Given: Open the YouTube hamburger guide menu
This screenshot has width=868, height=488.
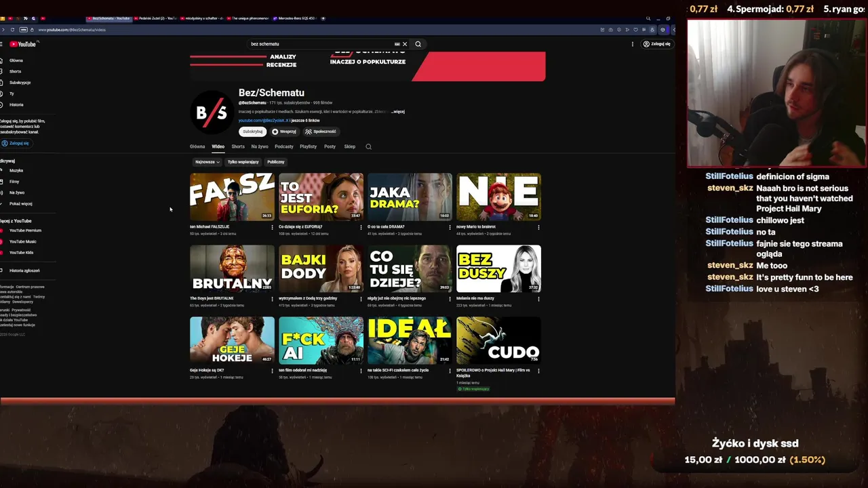Looking at the screenshot, I should [1, 44].
